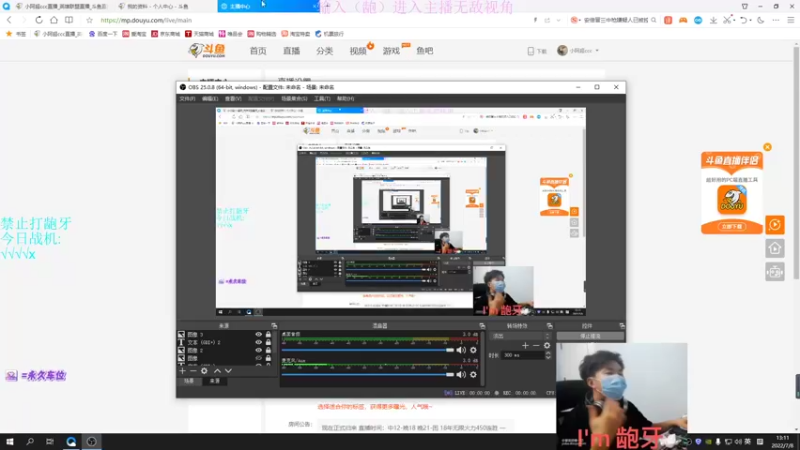Click 立即下载 on 斗鱼直播伴侣 ad
Viewport: 800px width, 450px height.
(732, 226)
